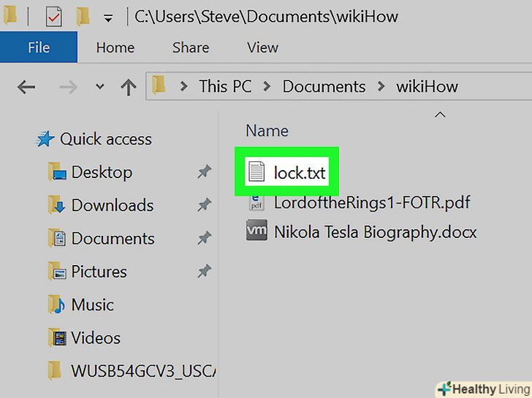Viewport: 532px width, 398px height.
Task: Go up one folder level with the Up arrow
Action: click(x=129, y=87)
